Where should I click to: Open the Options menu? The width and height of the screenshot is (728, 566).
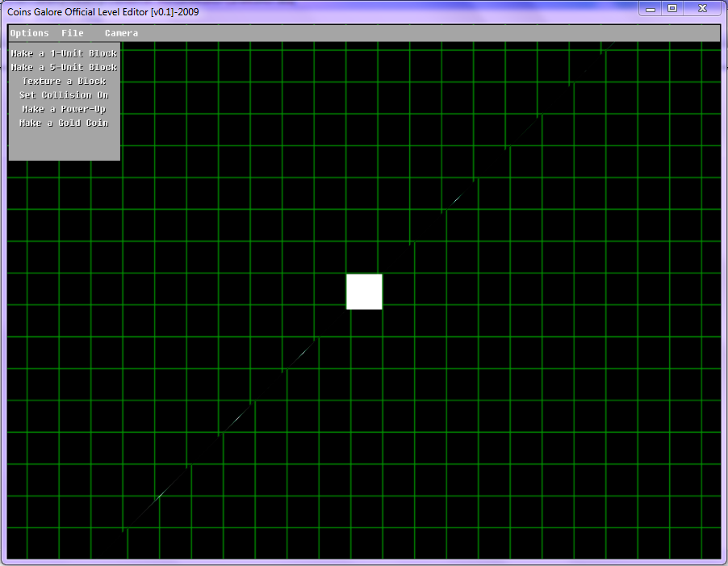coord(29,33)
